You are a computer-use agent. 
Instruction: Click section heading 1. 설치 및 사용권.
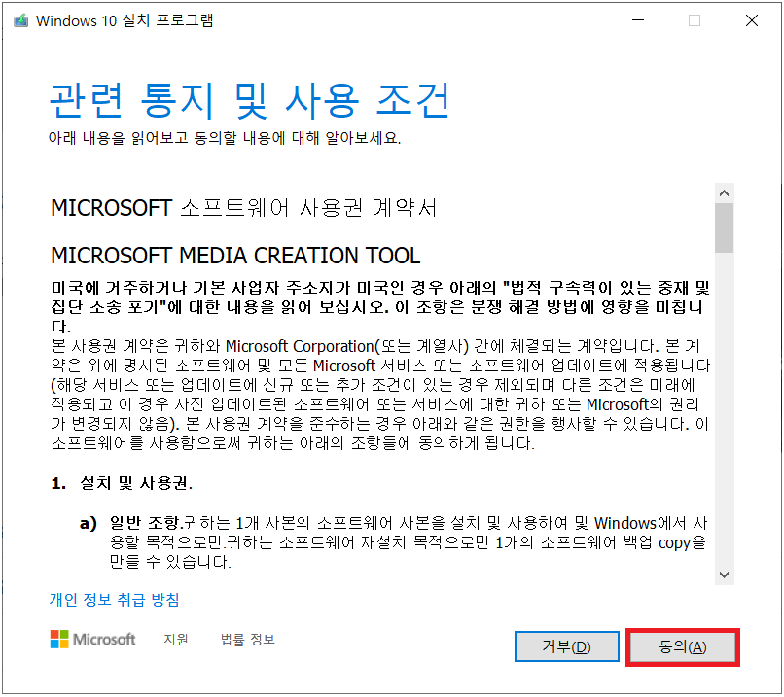[x=122, y=483]
